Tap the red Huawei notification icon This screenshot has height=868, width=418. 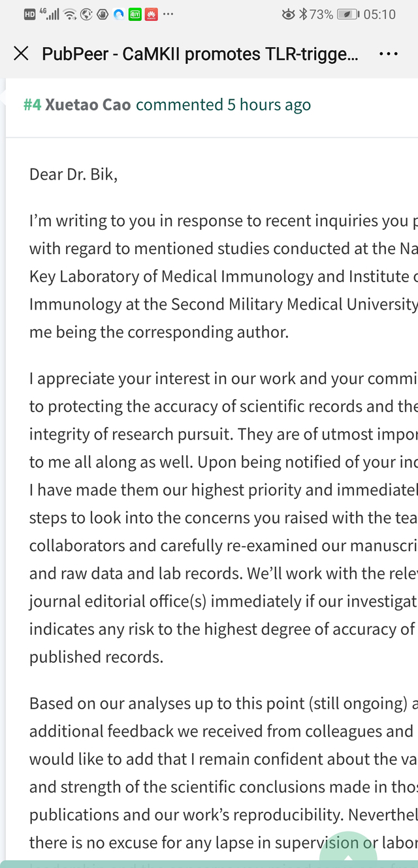tap(151, 14)
